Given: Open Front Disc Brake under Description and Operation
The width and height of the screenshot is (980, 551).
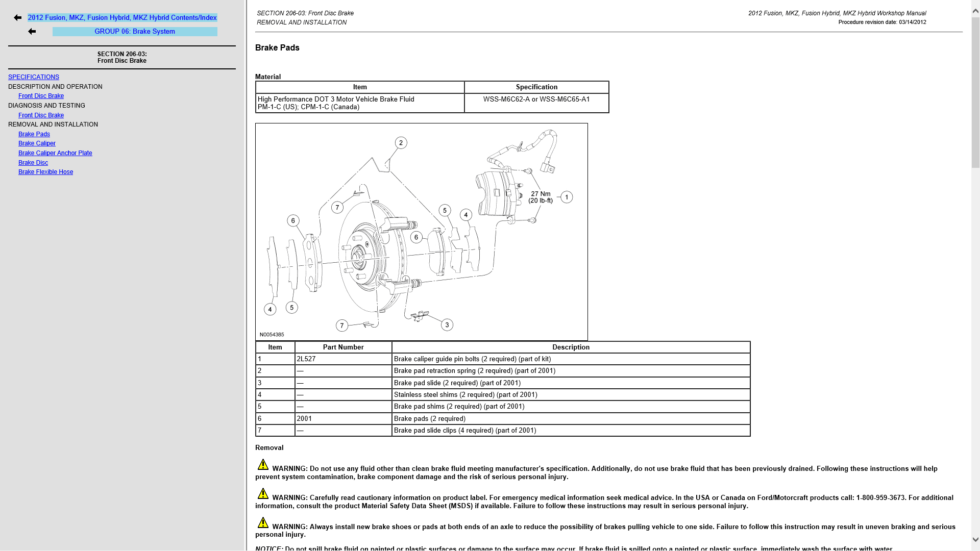Looking at the screenshot, I should [41, 96].
